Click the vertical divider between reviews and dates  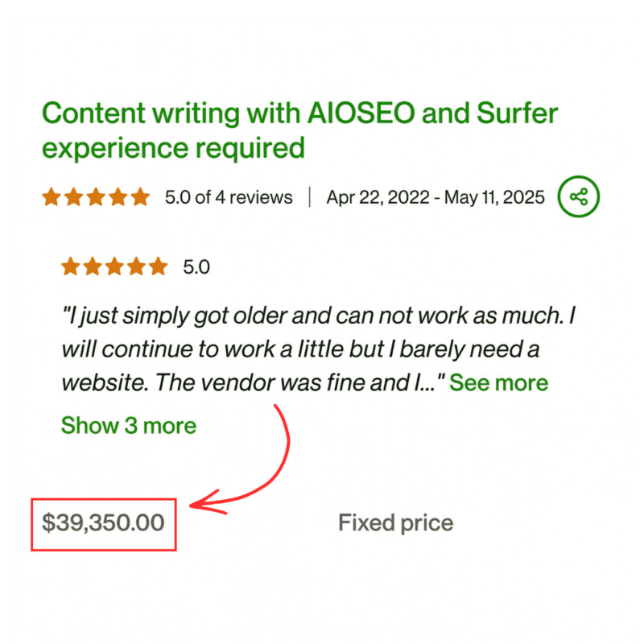[x=310, y=197]
